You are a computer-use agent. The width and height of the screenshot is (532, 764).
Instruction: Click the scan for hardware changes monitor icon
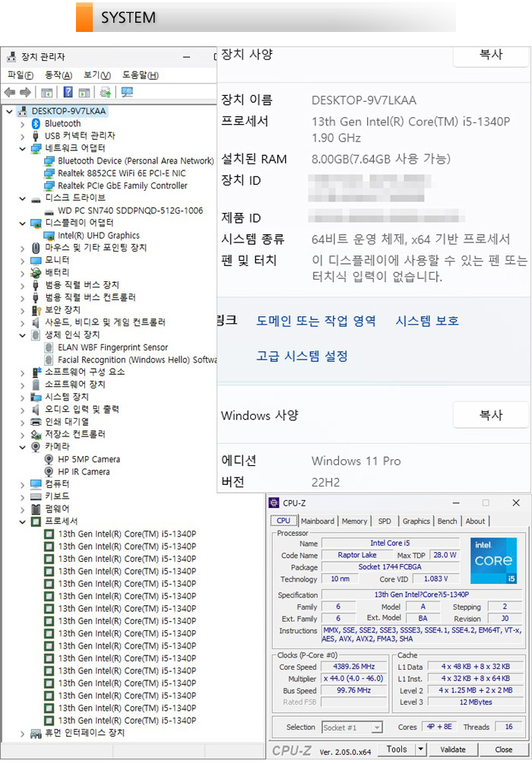coord(127,92)
